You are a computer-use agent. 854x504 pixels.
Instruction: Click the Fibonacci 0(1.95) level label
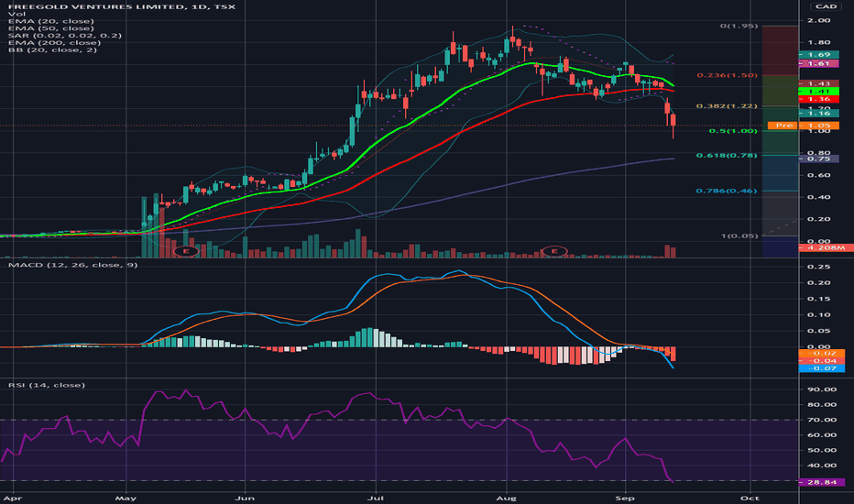(x=739, y=26)
